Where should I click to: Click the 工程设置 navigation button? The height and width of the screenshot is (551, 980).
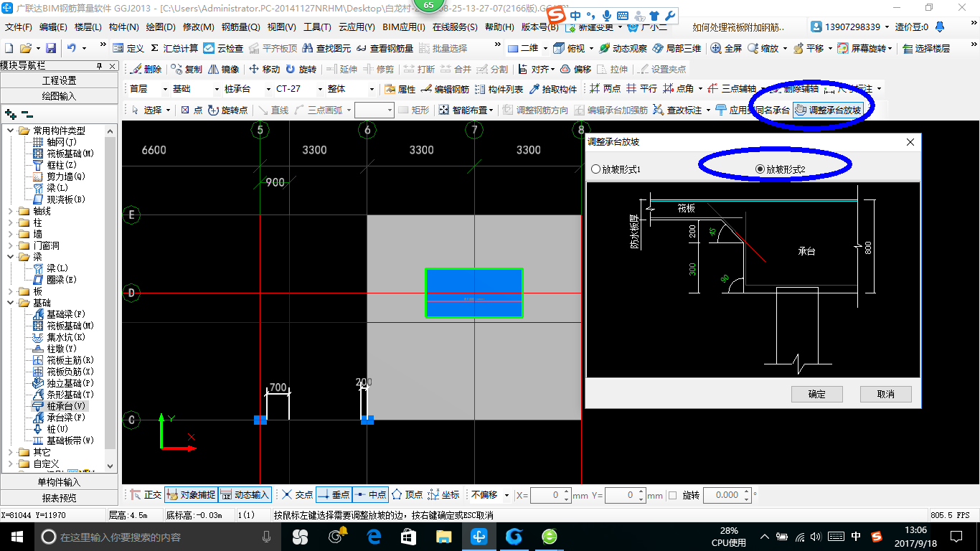tap(59, 80)
